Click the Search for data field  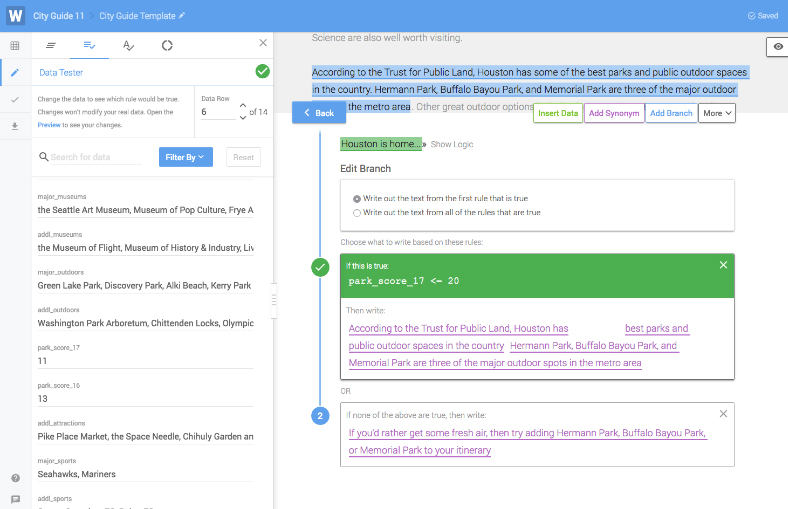[x=95, y=157]
